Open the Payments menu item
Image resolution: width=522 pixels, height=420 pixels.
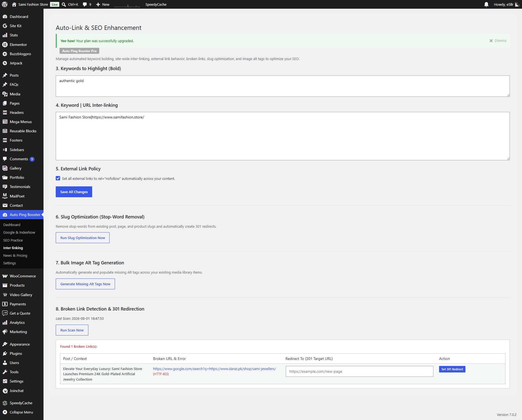(18, 304)
